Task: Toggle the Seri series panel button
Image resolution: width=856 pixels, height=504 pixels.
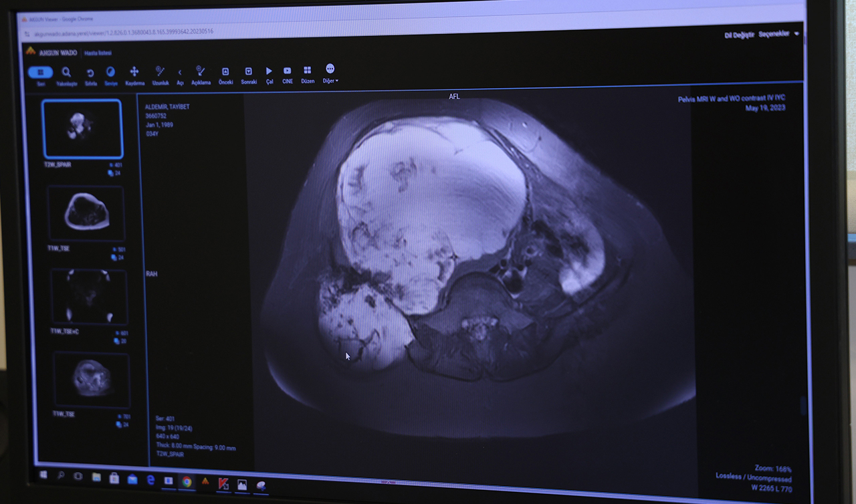Action: tap(41, 73)
